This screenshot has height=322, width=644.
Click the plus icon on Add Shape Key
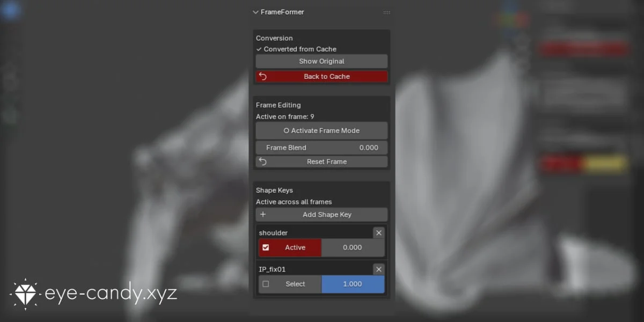point(263,214)
